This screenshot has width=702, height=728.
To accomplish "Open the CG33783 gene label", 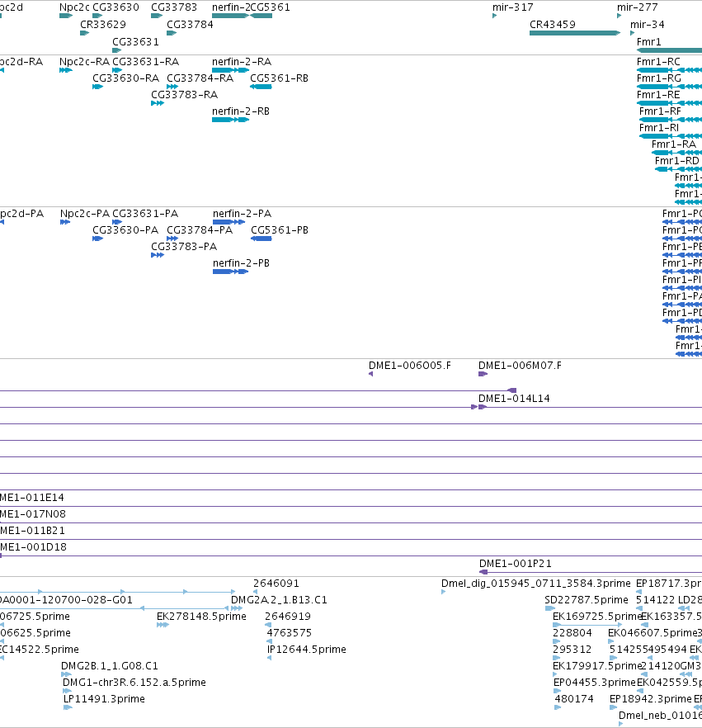I will pos(174,7).
